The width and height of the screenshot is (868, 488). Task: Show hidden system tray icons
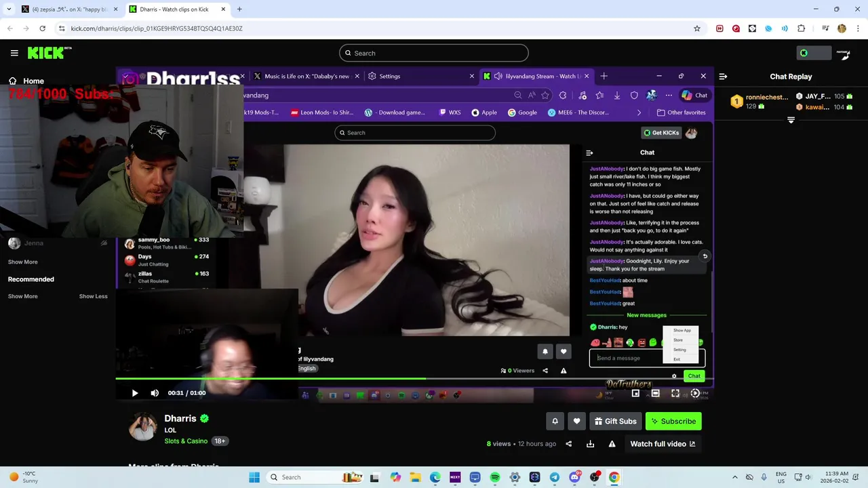(x=735, y=477)
